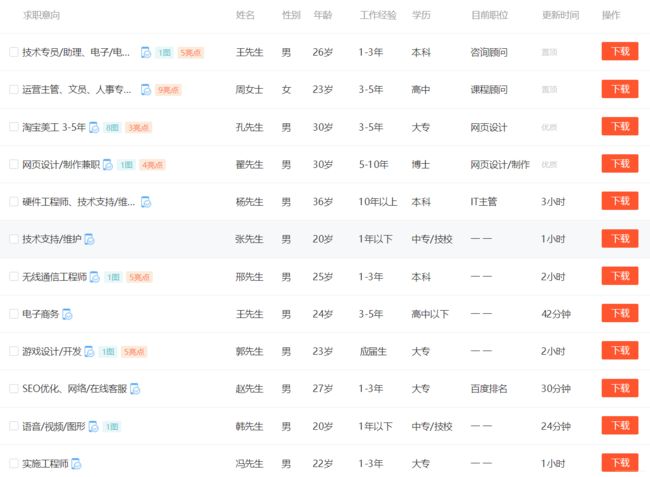
Task: Tick checkbox for 技术专员/助理 row
Action: click(14, 52)
